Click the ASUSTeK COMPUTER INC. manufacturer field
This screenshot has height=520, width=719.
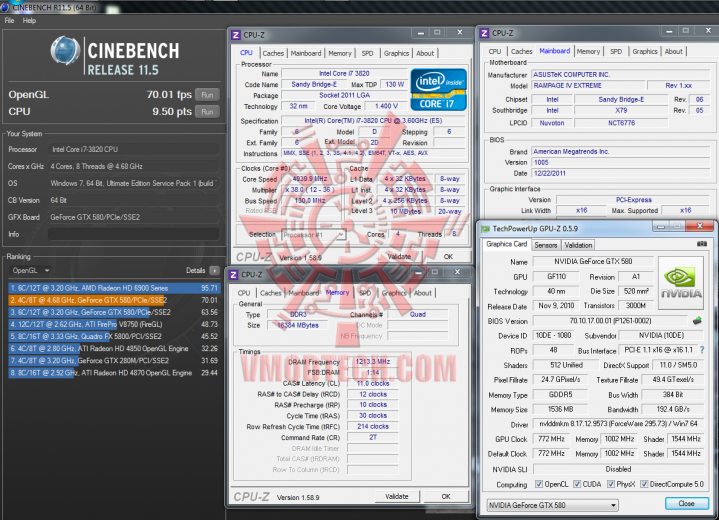coord(620,74)
